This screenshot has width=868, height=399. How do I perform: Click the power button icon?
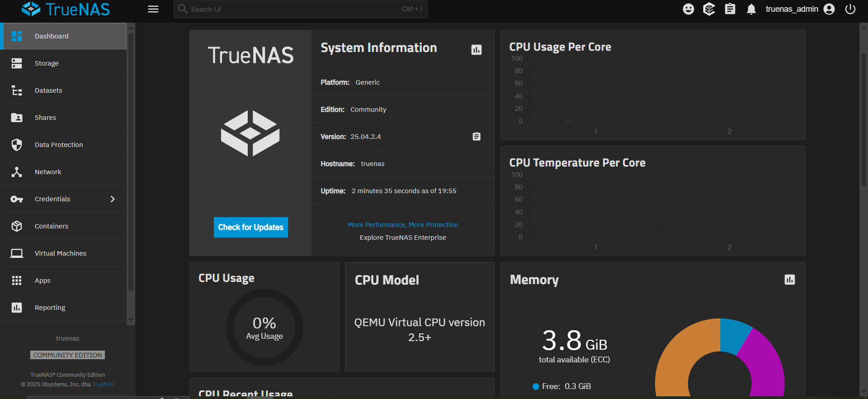pos(850,9)
